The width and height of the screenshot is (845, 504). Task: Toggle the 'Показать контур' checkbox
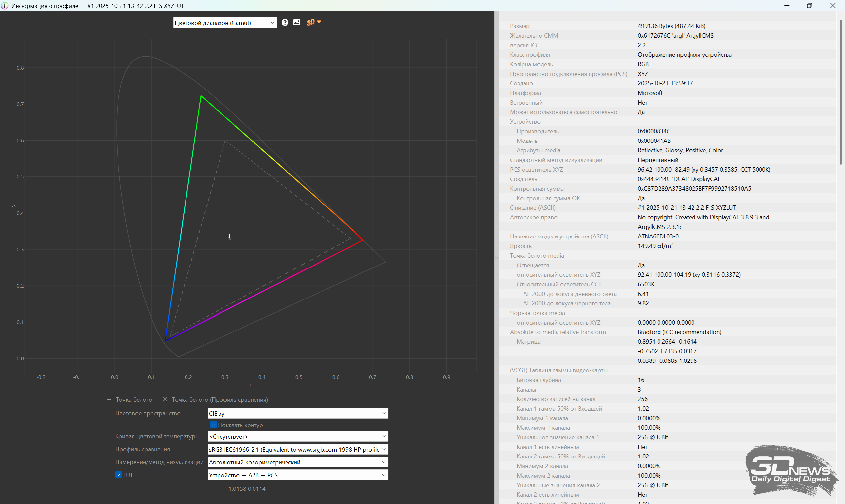pyautogui.click(x=213, y=425)
